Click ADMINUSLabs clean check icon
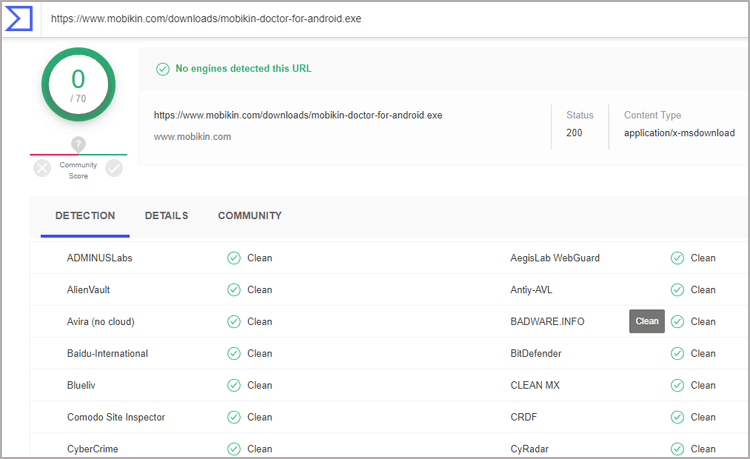The width and height of the screenshot is (750, 459). 234,258
